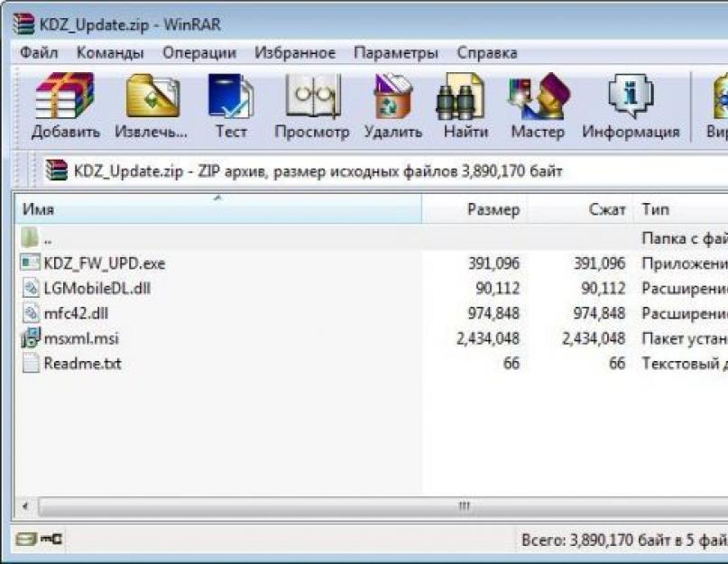The image size is (728, 564).
Task: Click the archive path text in address bar
Action: pyautogui.click(x=318, y=171)
